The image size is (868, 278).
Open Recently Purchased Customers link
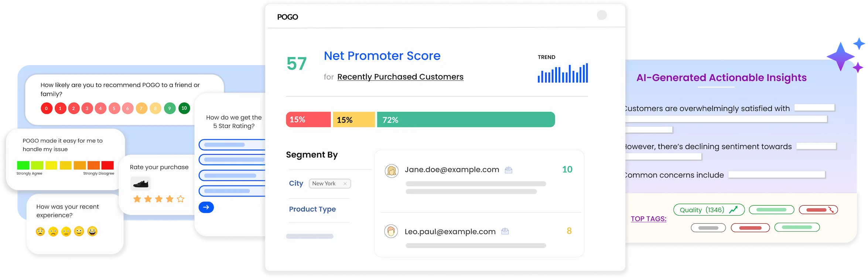400,77
